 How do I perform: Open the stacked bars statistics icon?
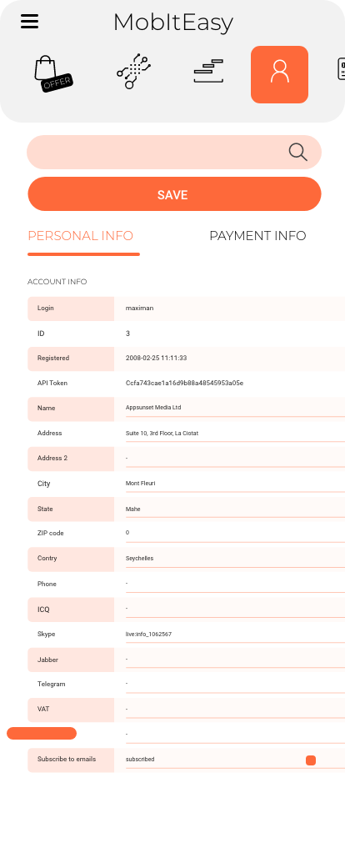pyautogui.click(x=208, y=72)
